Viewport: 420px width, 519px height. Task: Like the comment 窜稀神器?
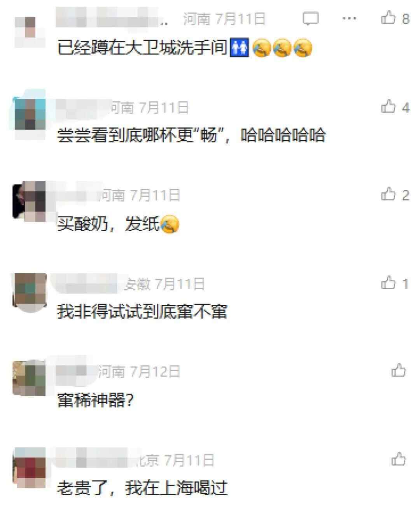(399, 370)
